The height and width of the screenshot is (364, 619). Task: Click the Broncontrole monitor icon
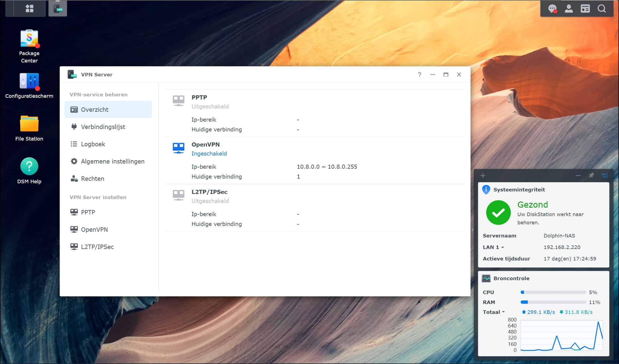[486, 279]
